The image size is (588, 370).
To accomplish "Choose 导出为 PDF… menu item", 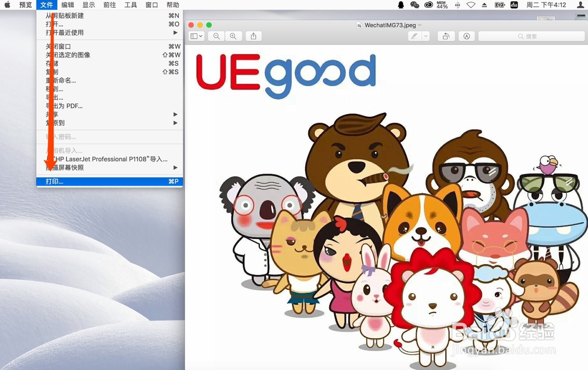I will 109,106.
